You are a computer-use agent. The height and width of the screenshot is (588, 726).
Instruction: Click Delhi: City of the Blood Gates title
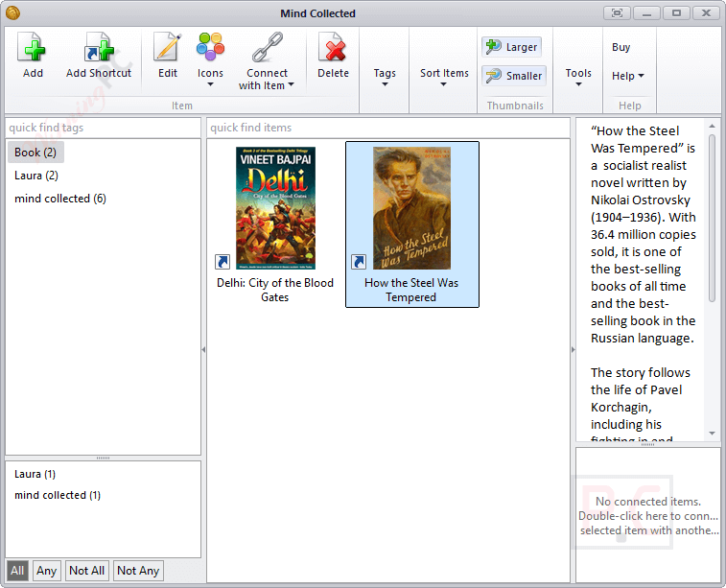point(275,290)
